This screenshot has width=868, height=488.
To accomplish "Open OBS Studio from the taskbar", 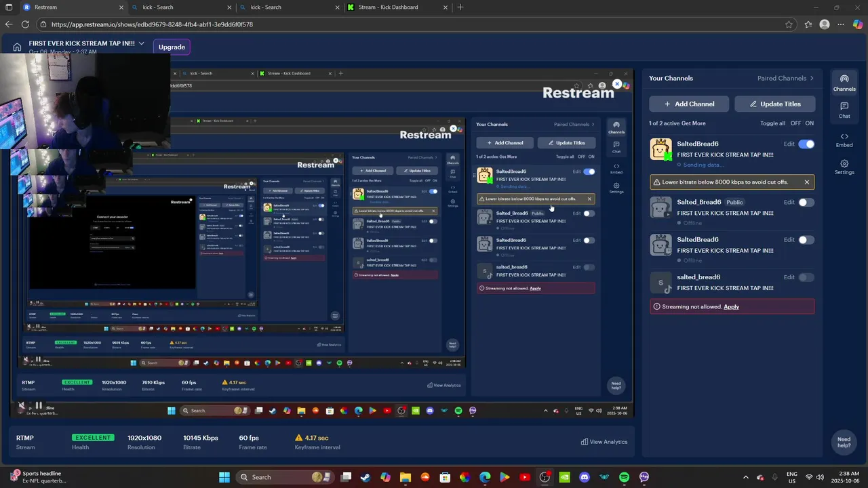I will click(x=545, y=477).
